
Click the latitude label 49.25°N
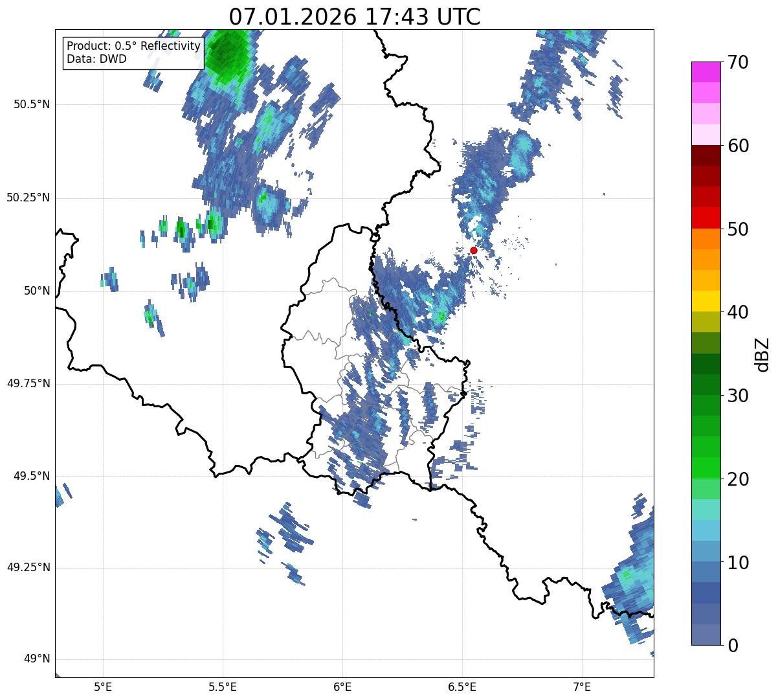coord(28,567)
